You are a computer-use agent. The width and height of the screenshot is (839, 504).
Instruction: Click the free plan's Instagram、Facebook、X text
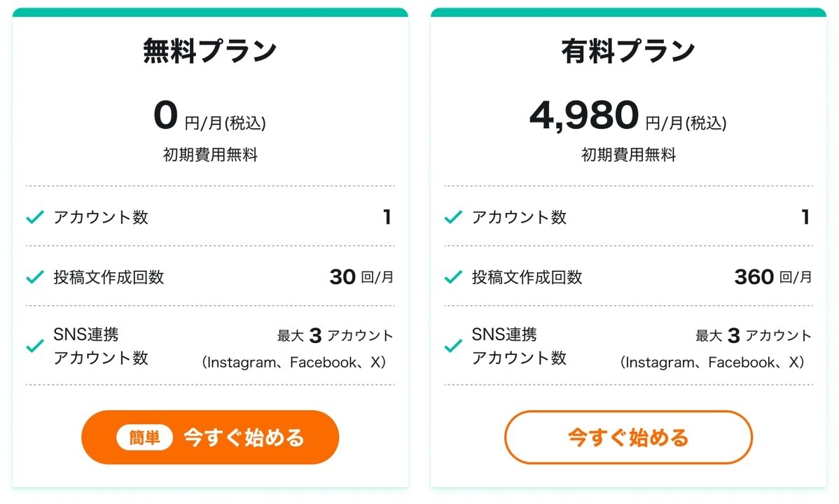(x=294, y=363)
